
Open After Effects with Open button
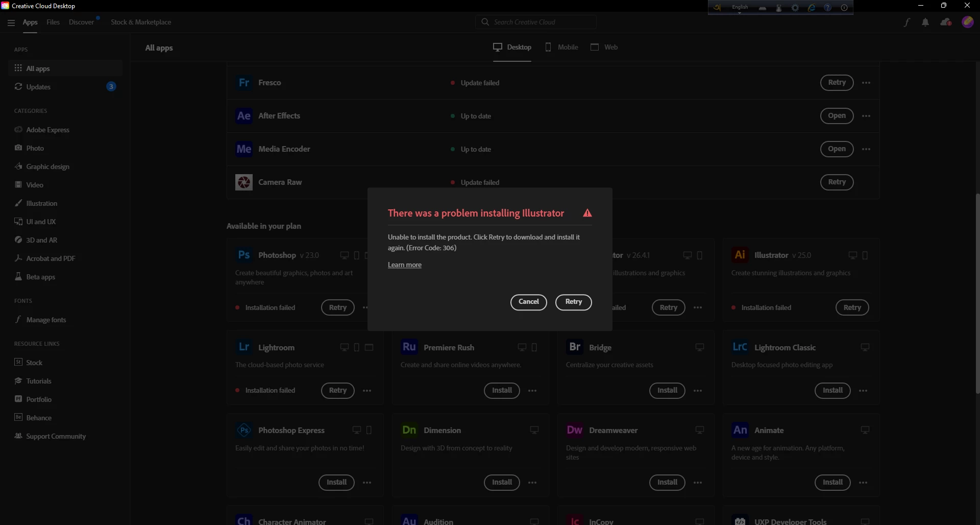click(837, 116)
